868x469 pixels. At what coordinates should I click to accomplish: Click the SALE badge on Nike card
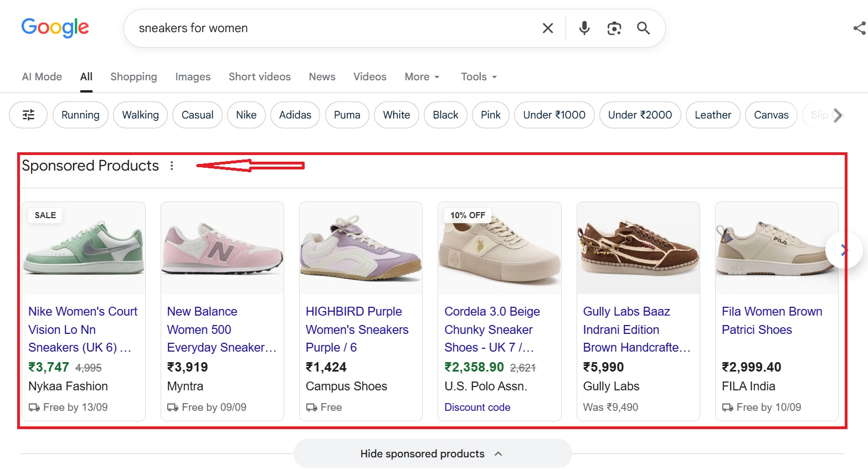tap(45, 215)
